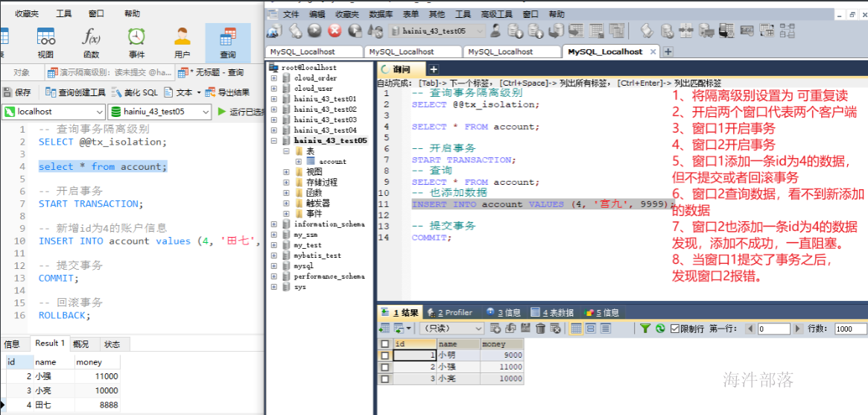Viewport: 868px width, 415px height.
Task: Check the row checkbox for 小强 in SQLyog
Action: [x=384, y=367]
